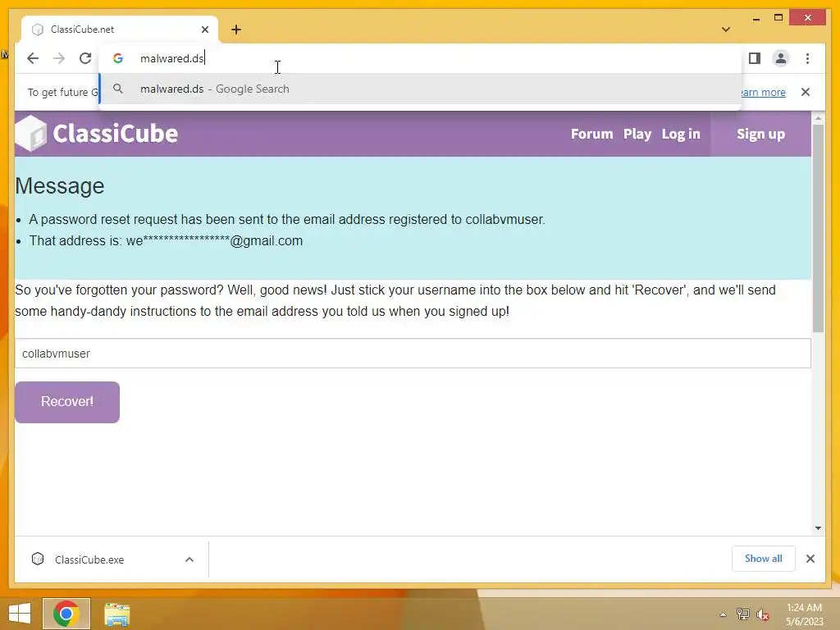
Task: Close the downloads bar
Action: (x=810, y=559)
